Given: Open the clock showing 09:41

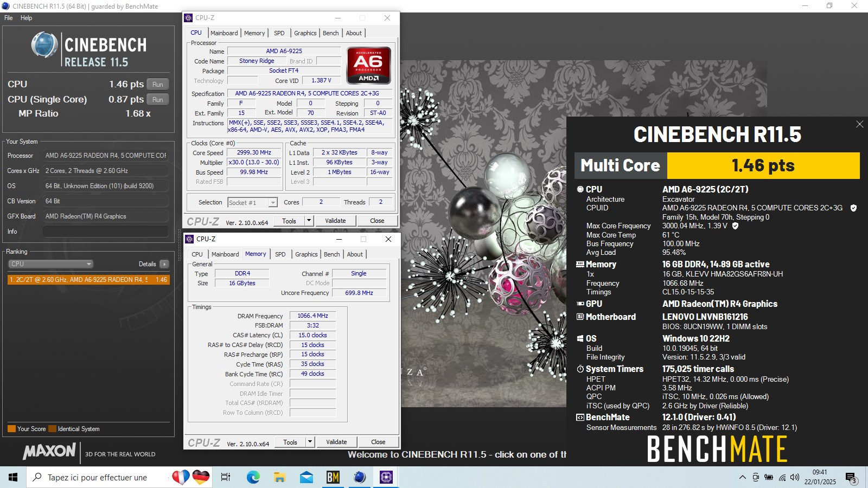Looking at the screenshot, I should coord(820,477).
